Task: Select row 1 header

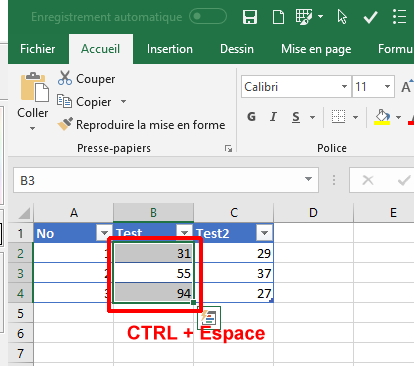Action: pyautogui.click(x=20, y=233)
